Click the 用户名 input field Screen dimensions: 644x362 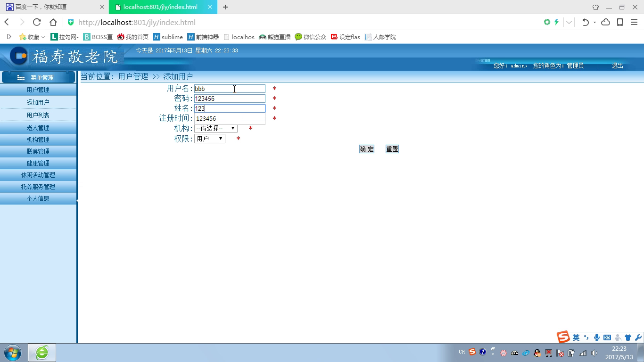coord(230,89)
